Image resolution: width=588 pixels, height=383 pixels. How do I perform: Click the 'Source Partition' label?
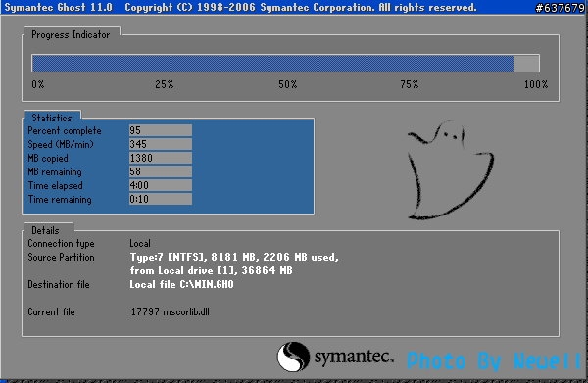(61, 257)
